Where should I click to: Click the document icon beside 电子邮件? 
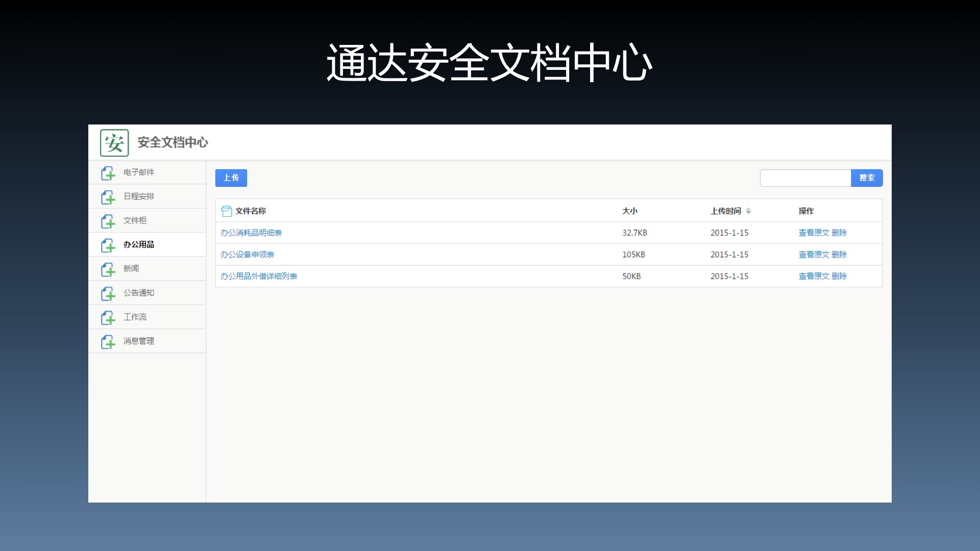[x=108, y=173]
